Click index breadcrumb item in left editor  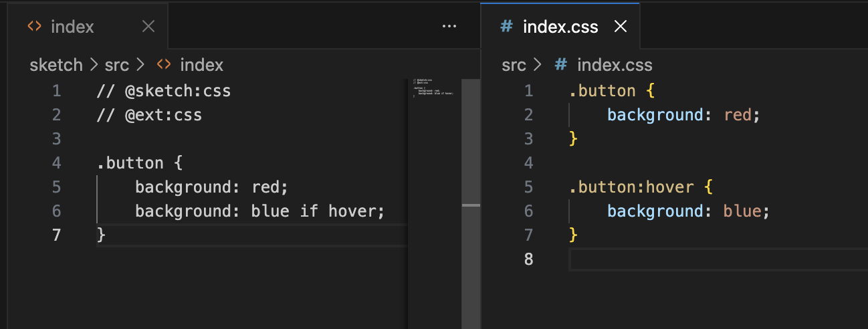tap(201, 65)
